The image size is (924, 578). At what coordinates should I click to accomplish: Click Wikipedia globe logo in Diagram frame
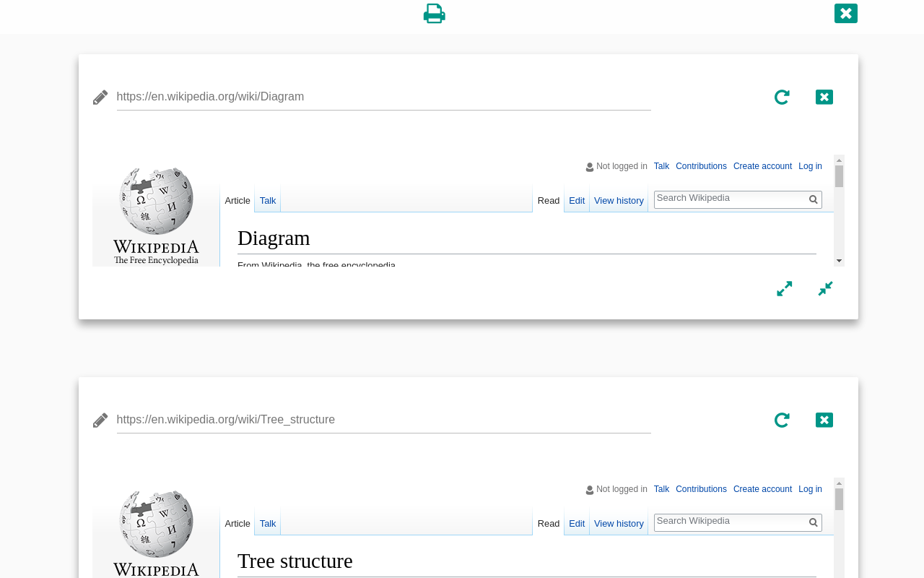pos(156,202)
